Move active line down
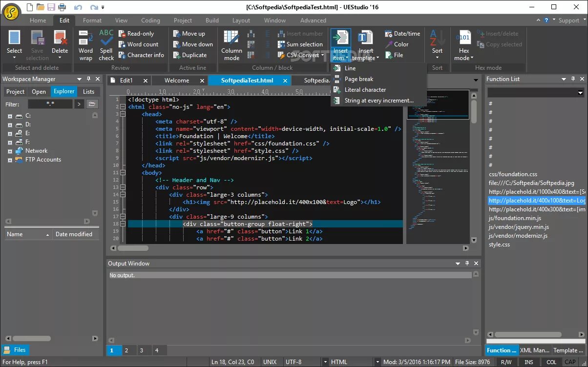Image resolution: width=588 pixels, height=367 pixels. (193, 44)
